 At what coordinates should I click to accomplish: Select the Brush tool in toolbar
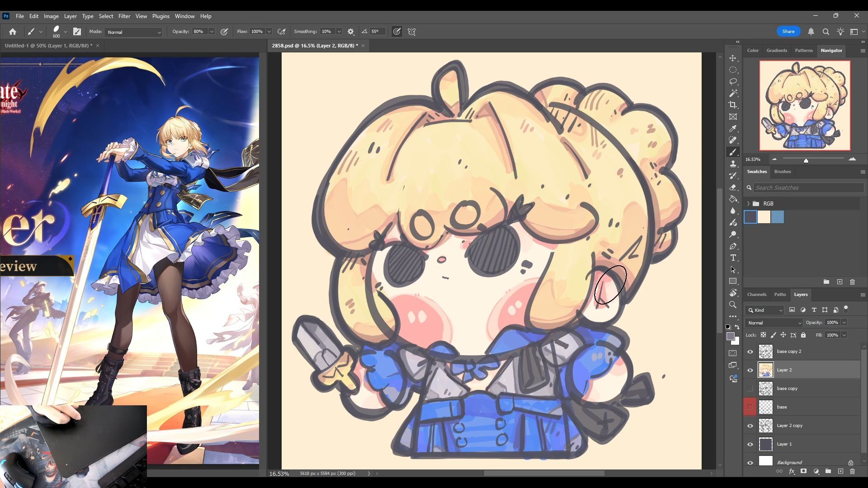[733, 152]
